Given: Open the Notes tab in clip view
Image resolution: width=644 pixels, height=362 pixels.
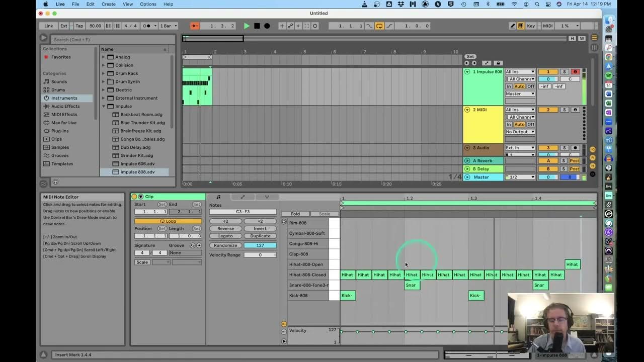Looking at the screenshot, I should (x=218, y=197).
